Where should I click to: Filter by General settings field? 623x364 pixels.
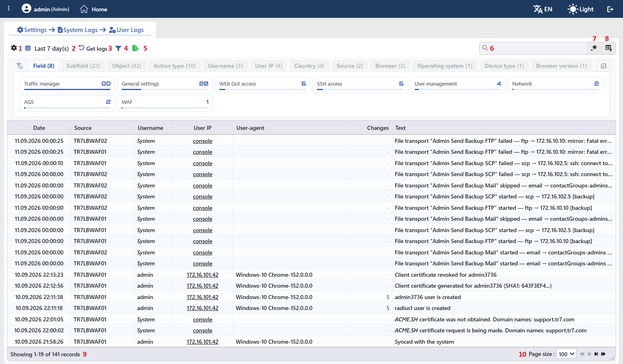tap(165, 85)
